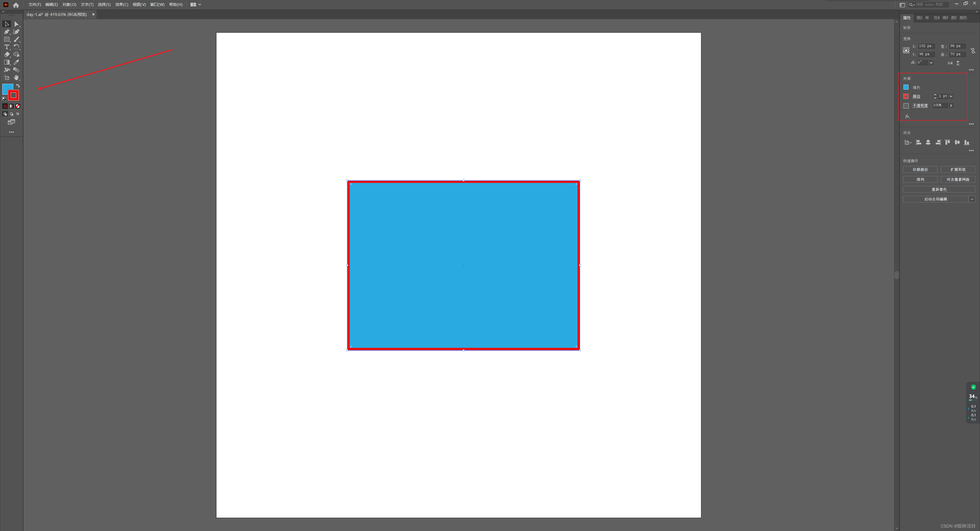Select the Hand tool
980x531 pixels.
[x=16, y=77]
